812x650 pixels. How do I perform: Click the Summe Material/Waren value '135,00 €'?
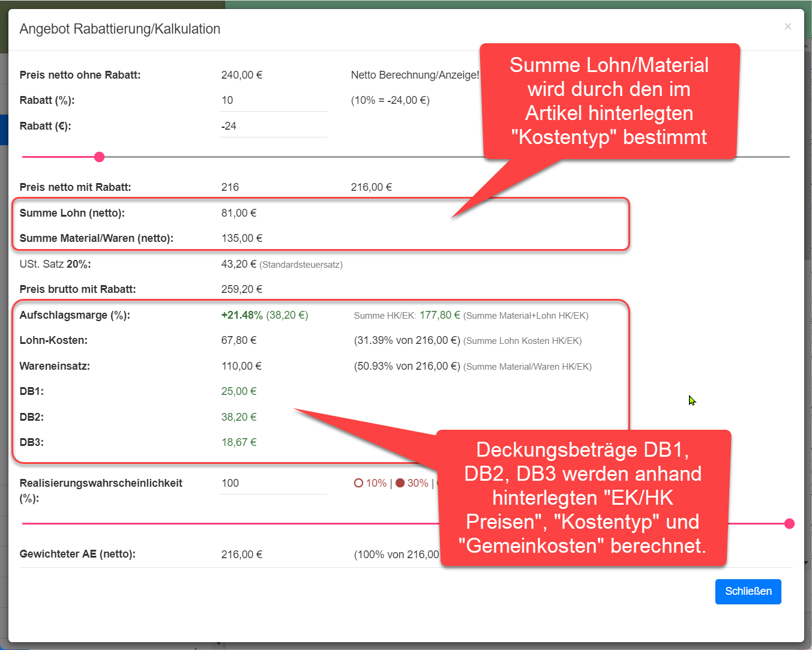(x=242, y=238)
